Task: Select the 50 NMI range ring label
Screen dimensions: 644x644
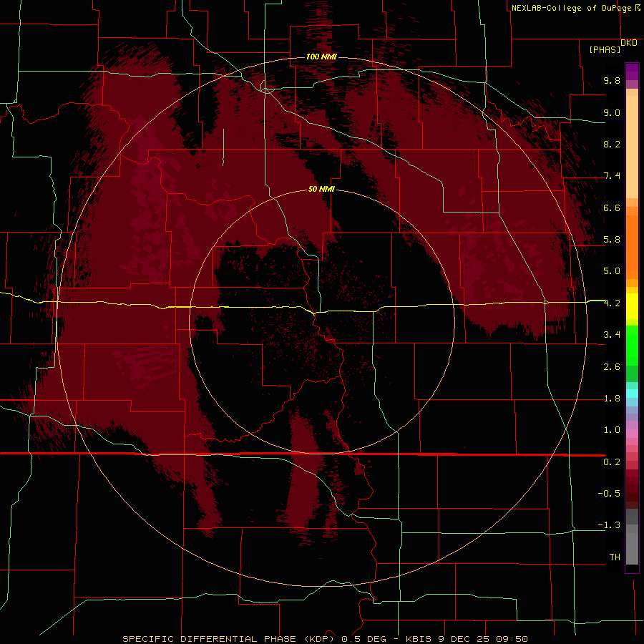Action: click(321, 189)
